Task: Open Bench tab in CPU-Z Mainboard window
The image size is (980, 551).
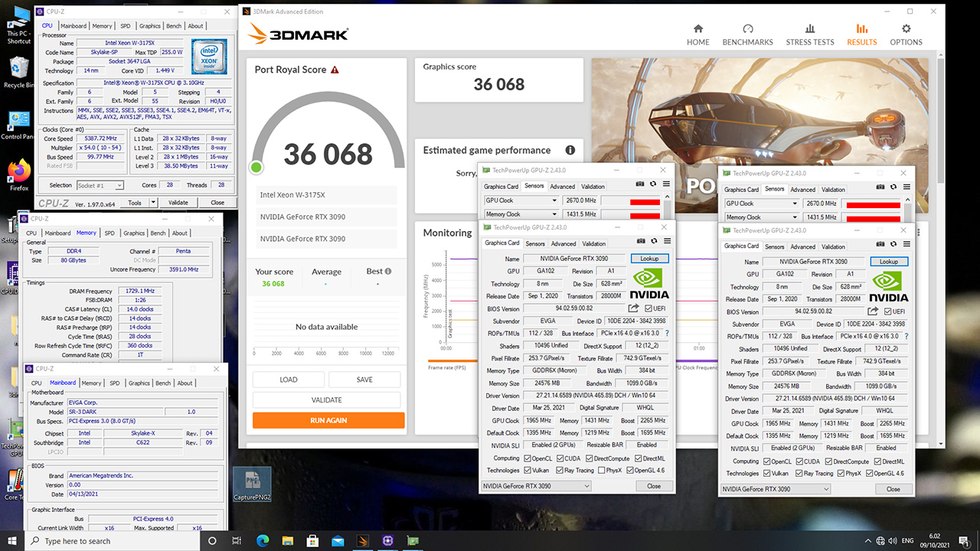Action: pyautogui.click(x=163, y=383)
